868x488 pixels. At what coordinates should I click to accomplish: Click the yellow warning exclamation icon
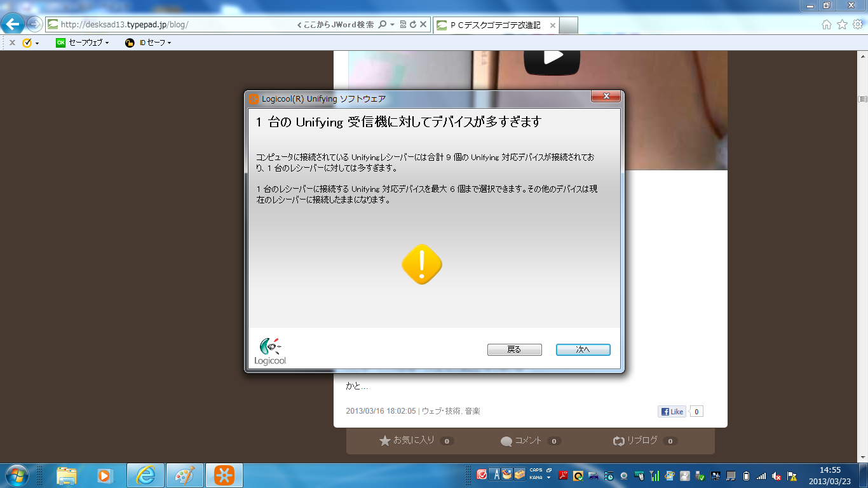(x=422, y=264)
